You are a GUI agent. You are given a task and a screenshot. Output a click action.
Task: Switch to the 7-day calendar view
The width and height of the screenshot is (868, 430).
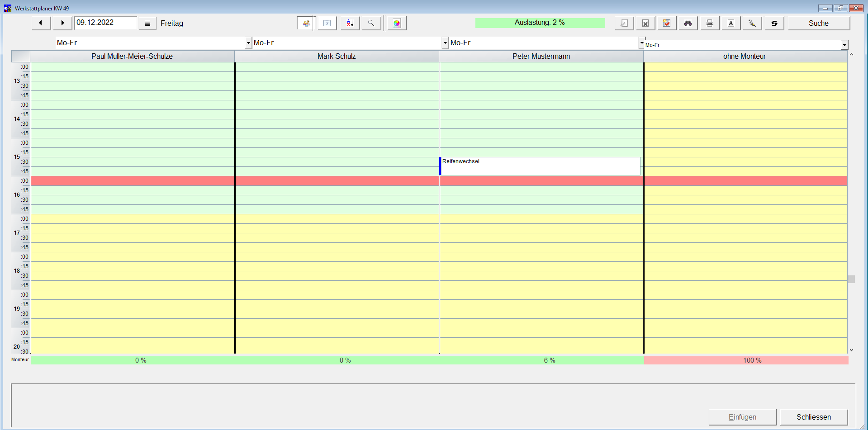click(327, 23)
